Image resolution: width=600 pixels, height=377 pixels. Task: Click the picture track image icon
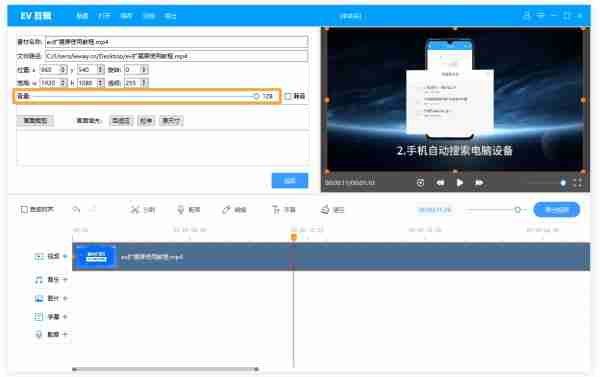click(39, 299)
